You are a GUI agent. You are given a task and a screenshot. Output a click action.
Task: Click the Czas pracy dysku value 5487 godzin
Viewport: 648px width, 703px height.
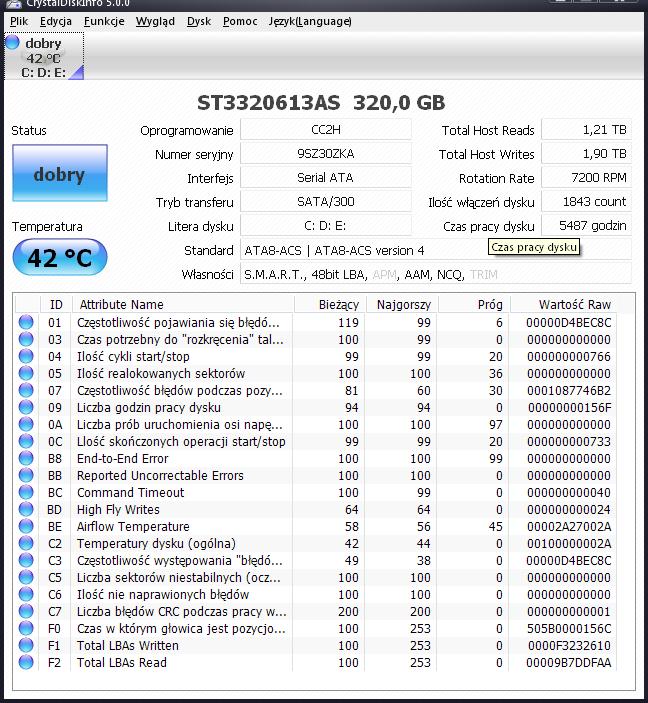coord(587,226)
